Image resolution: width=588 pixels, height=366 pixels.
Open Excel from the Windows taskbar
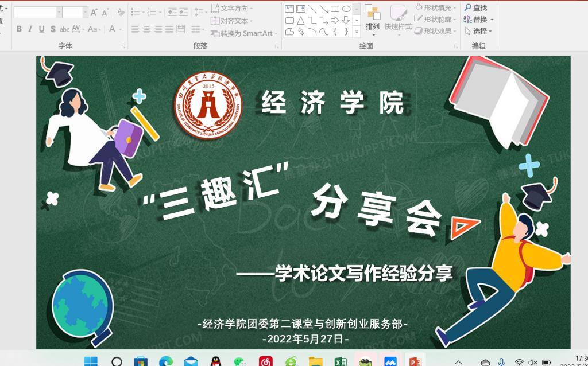[x=341, y=361]
